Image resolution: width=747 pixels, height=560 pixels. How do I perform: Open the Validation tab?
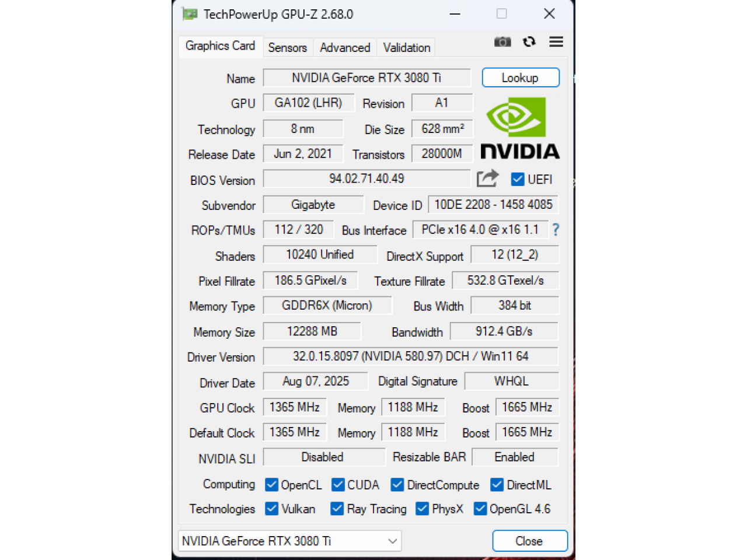pos(407,48)
